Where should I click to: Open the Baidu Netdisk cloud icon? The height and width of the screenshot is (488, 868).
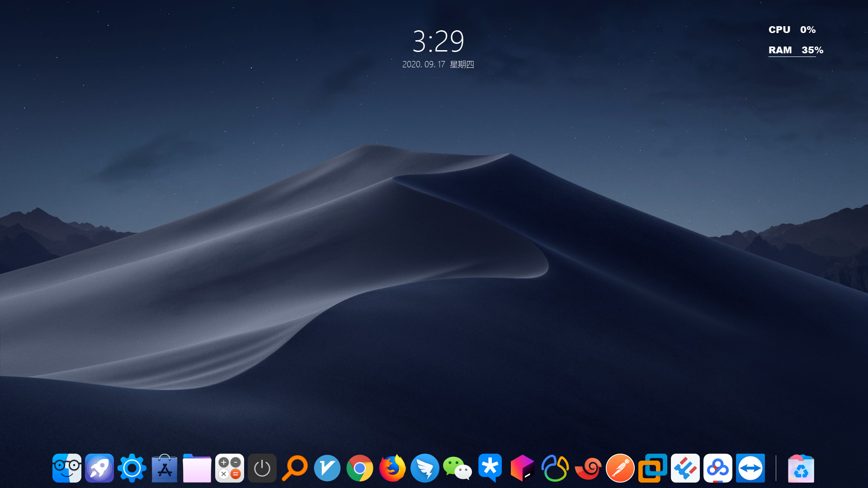[718, 468]
